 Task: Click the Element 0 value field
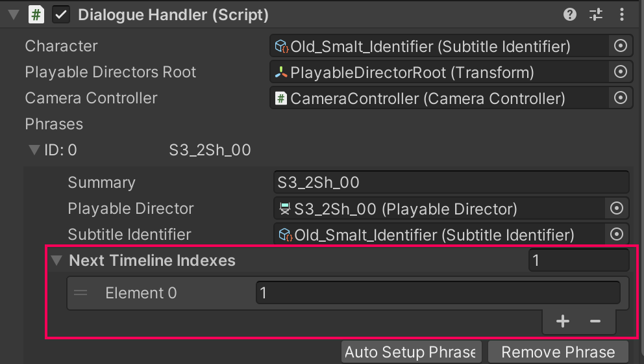pos(438,293)
